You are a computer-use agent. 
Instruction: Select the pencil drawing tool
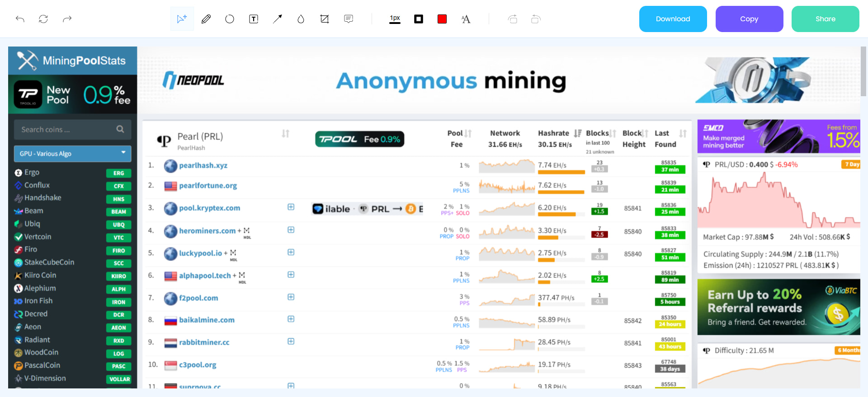[x=206, y=19]
